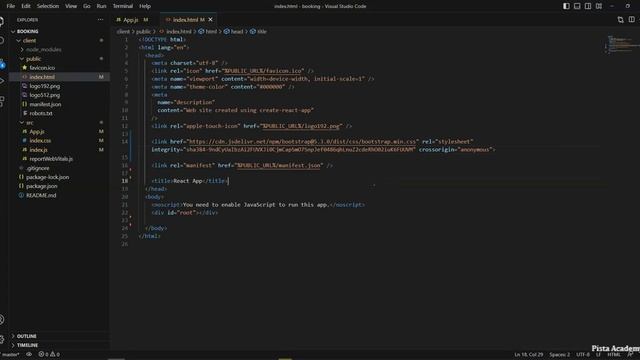Open the .gitignore file

[x=38, y=168]
